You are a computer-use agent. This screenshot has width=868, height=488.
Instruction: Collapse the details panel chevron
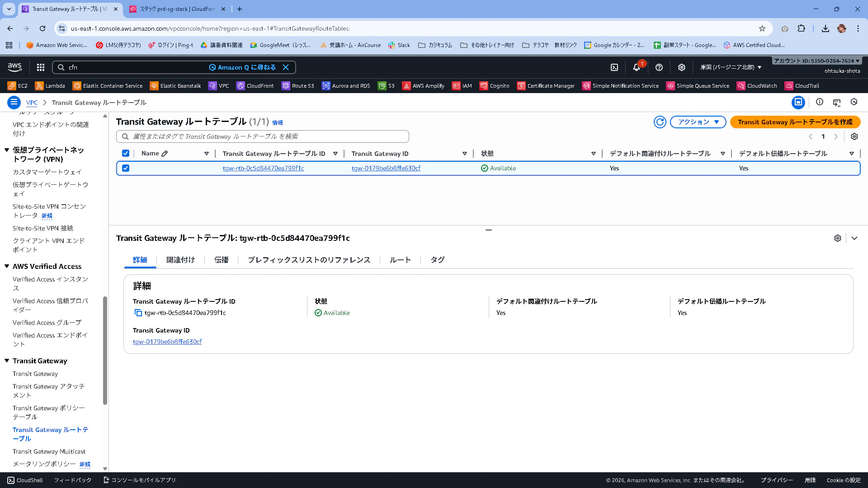click(854, 238)
